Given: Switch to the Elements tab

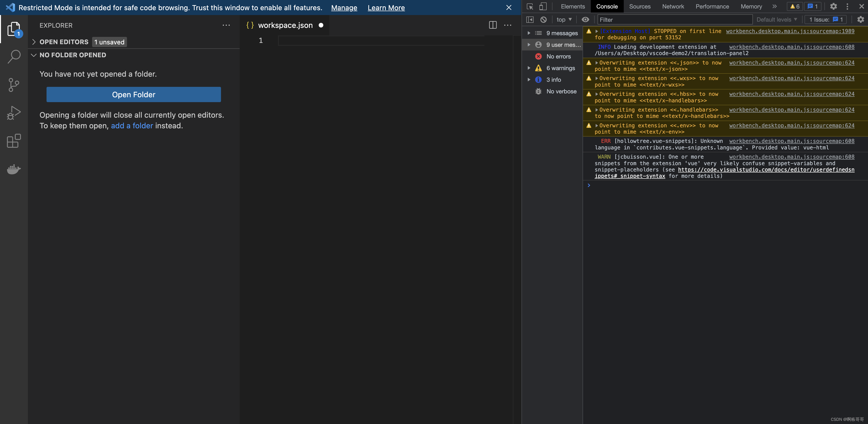Looking at the screenshot, I should [x=573, y=6].
